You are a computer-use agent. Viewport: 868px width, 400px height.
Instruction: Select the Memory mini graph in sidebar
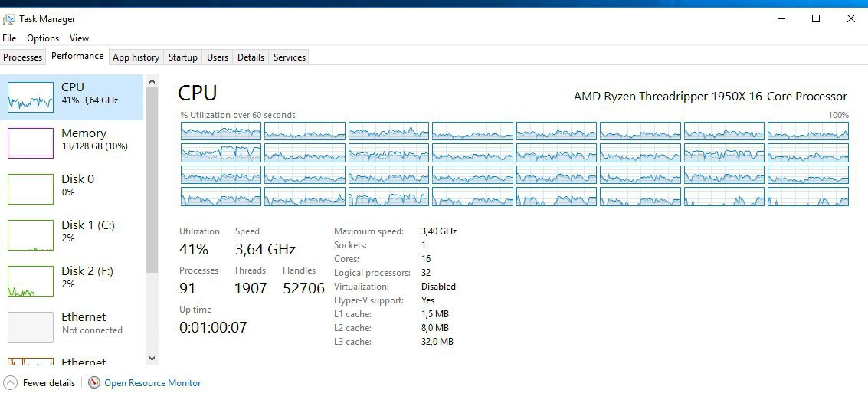coord(31,143)
